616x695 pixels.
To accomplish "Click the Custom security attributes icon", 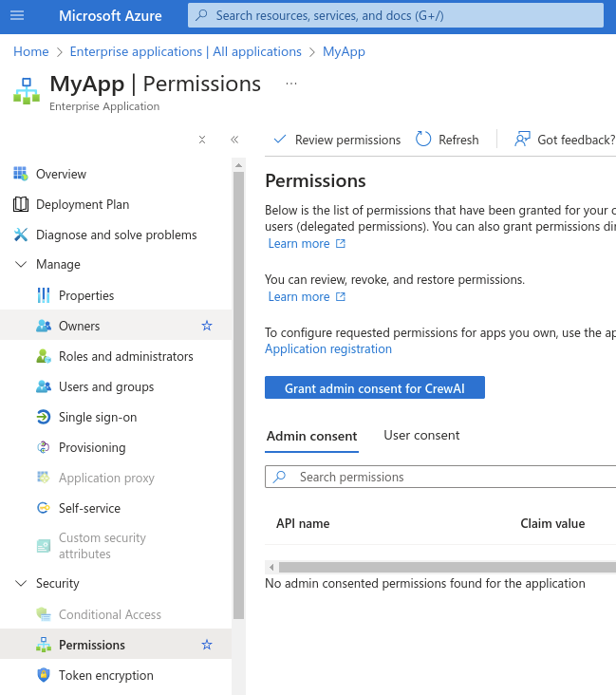I will pyautogui.click(x=44, y=546).
